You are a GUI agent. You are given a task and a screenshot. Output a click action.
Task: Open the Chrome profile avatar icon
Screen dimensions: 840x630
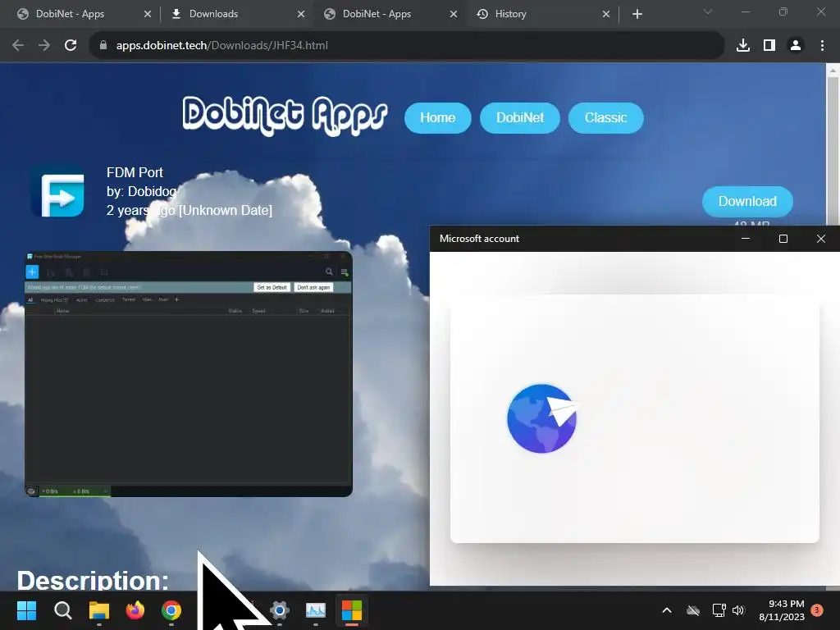point(796,46)
